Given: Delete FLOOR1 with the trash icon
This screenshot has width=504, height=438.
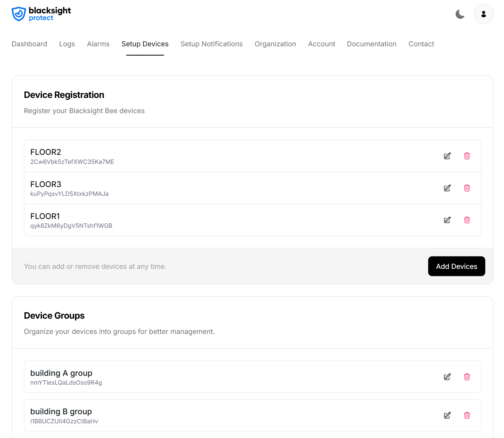Looking at the screenshot, I should click(467, 220).
